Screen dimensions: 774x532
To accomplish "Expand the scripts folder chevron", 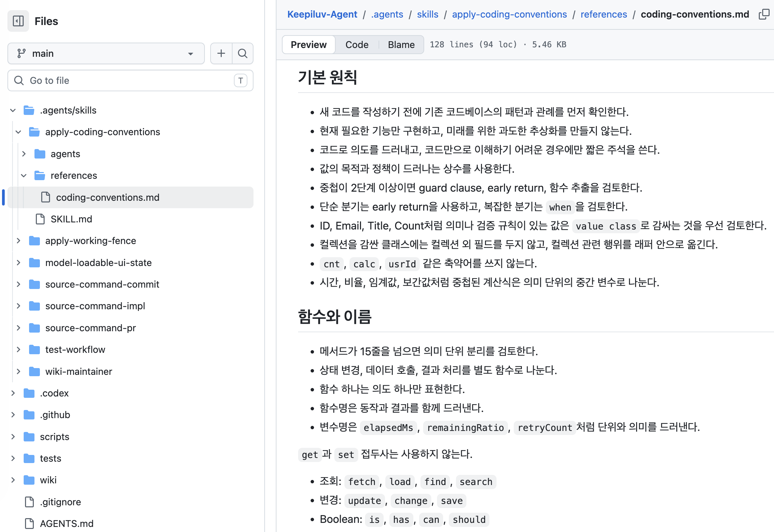I will (x=13, y=437).
